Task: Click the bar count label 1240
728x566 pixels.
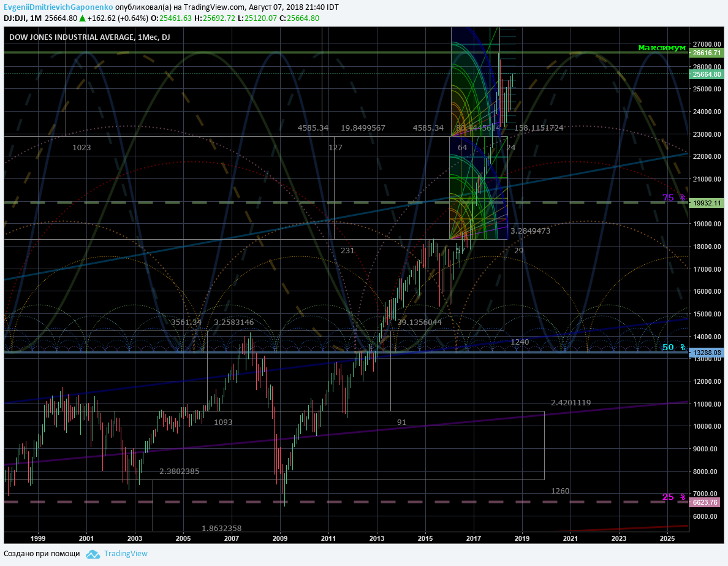Action: click(x=520, y=342)
